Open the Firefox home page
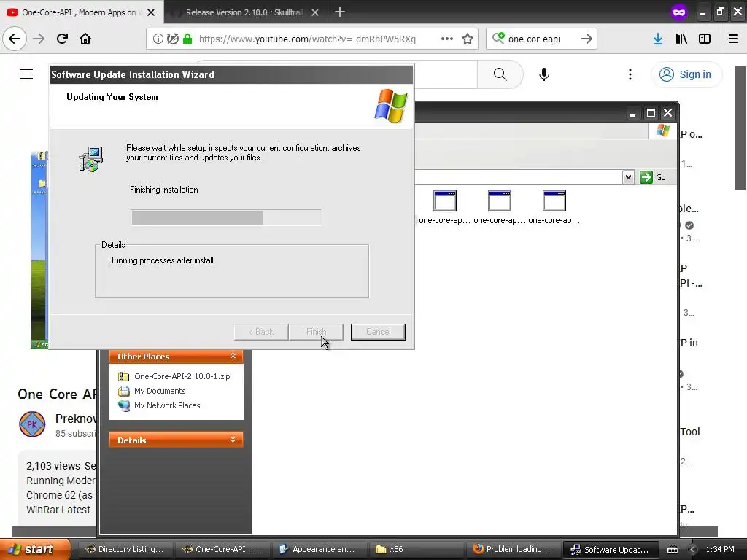This screenshot has width=747, height=560. (85, 39)
